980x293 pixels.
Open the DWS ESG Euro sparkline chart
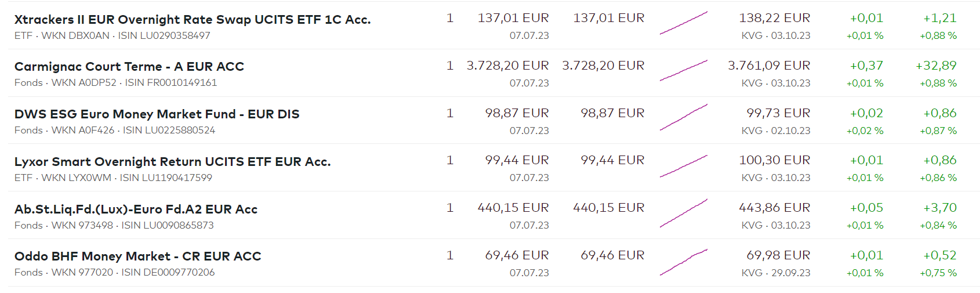[x=683, y=118]
